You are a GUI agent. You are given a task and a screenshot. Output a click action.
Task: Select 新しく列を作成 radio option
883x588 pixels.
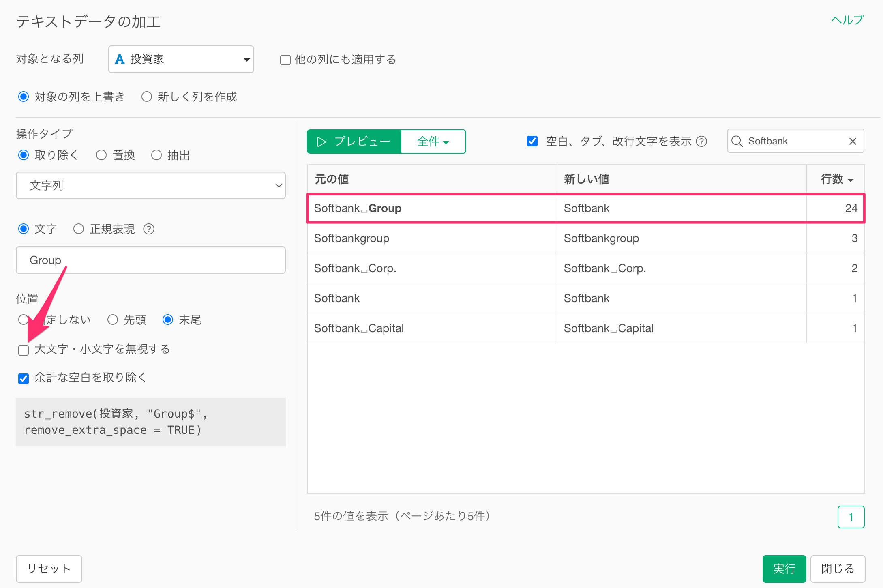(x=147, y=97)
